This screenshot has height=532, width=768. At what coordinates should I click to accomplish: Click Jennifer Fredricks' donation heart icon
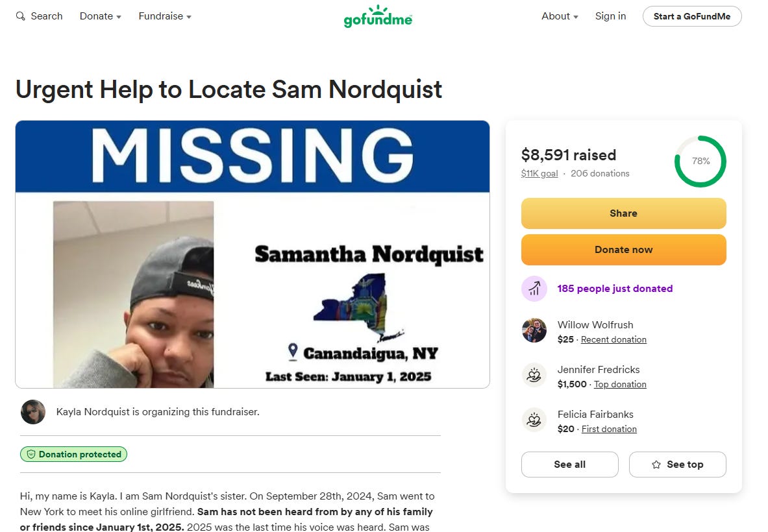(x=534, y=376)
